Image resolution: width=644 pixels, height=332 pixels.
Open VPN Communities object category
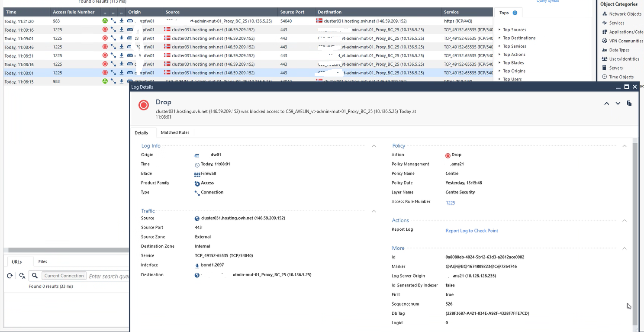click(626, 41)
